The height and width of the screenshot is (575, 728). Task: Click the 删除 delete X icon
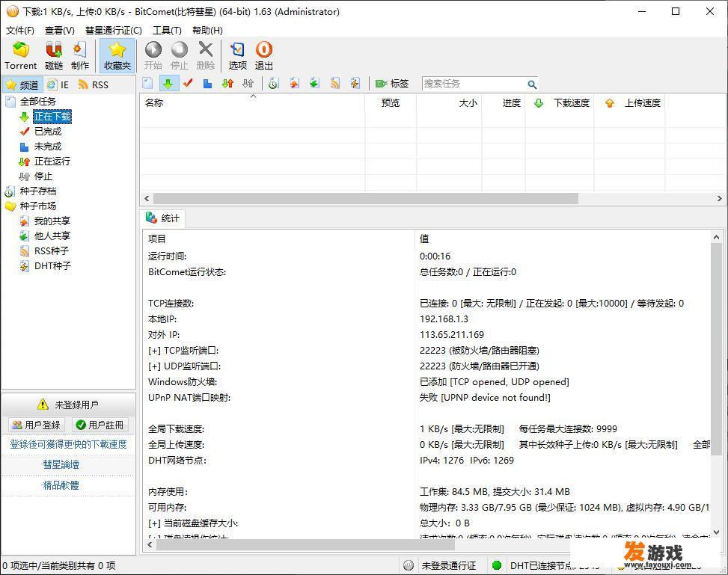pyautogui.click(x=205, y=55)
